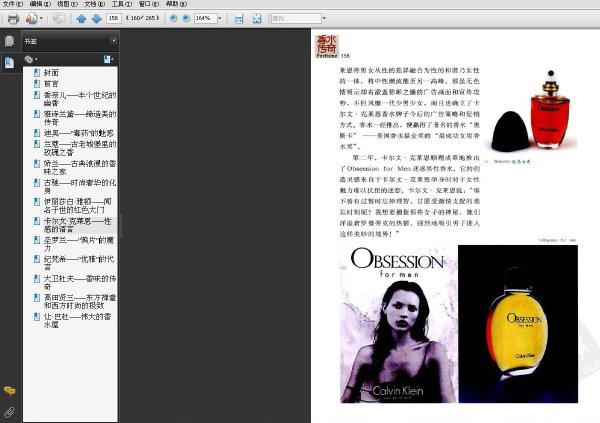Click the zoom in button
The height and width of the screenshot is (423, 600).
tap(186, 18)
